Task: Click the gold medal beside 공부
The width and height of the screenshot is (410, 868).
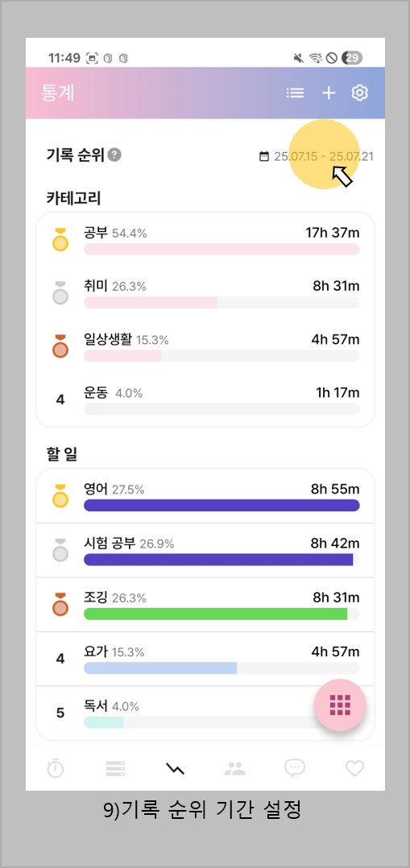Action: (x=60, y=239)
